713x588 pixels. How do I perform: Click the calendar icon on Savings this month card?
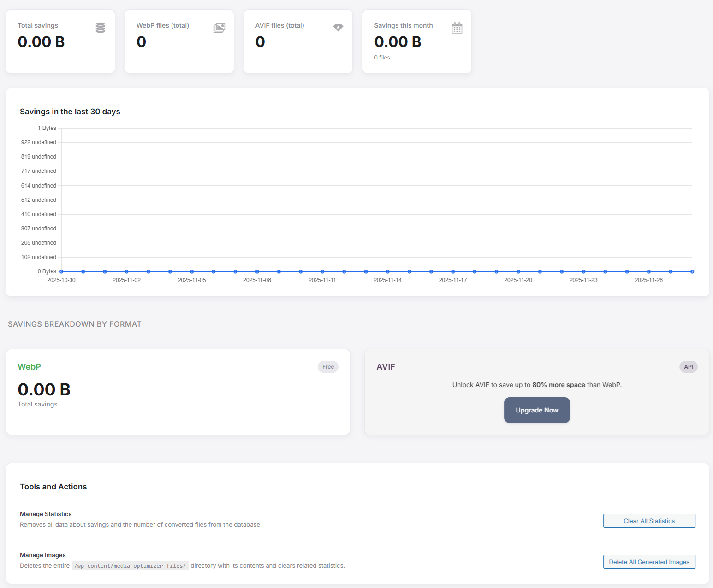pos(457,28)
